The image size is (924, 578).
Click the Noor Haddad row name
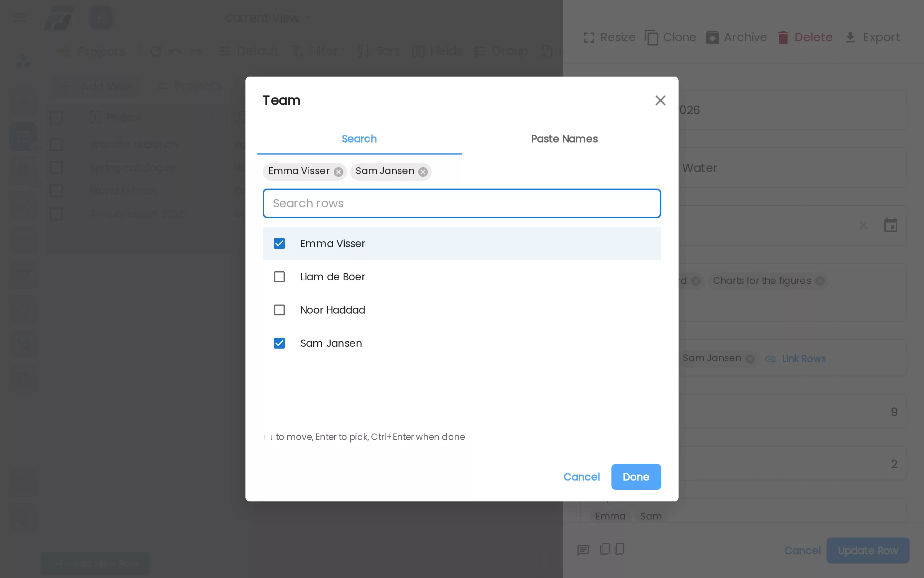click(332, 310)
